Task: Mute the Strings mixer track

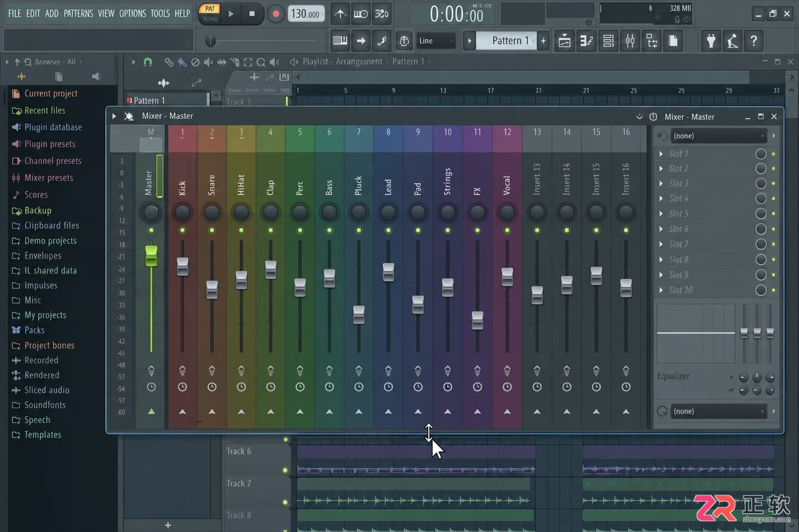Action: tap(448, 230)
